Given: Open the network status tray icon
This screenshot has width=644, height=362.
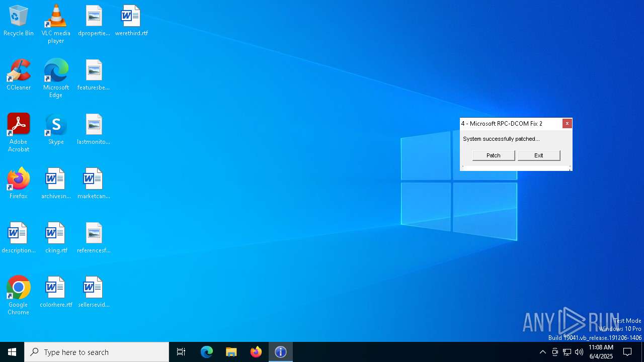Looking at the screenshot, I should click(567, 352).
